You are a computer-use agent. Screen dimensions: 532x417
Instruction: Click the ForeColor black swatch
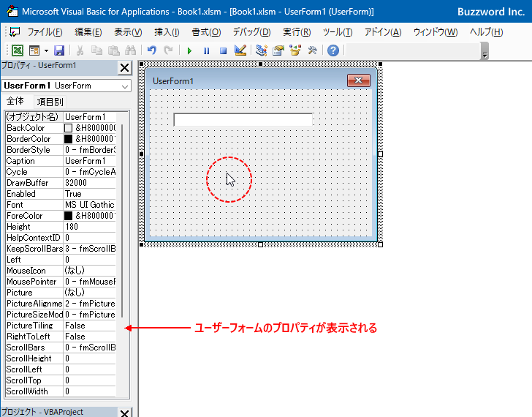click(x=68, y=216)
